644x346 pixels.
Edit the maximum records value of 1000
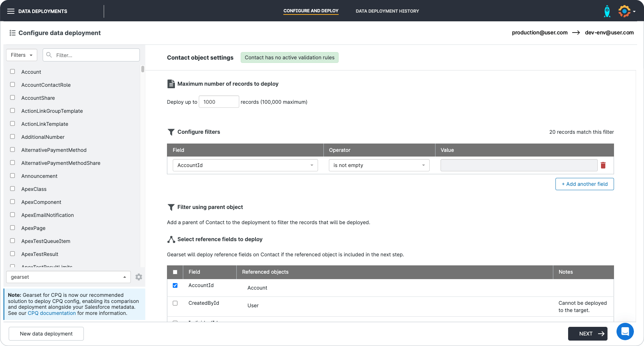[x=219, y=102]
